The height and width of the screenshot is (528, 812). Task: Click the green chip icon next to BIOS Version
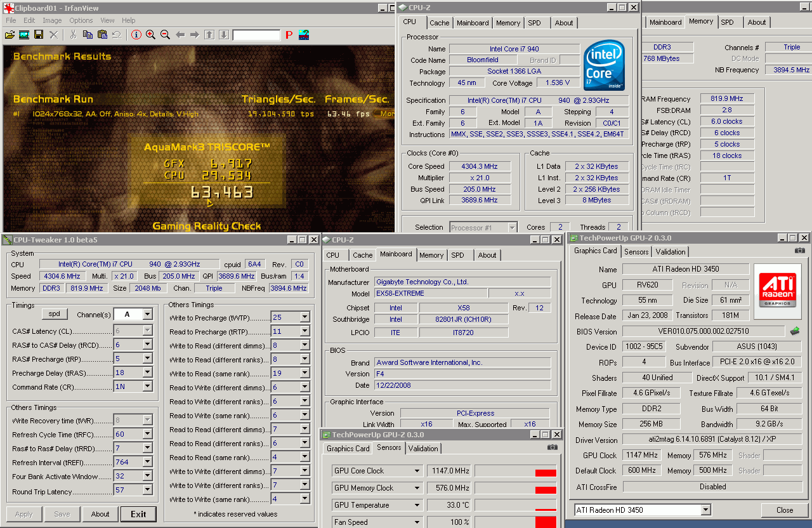[x=794, y=331]
